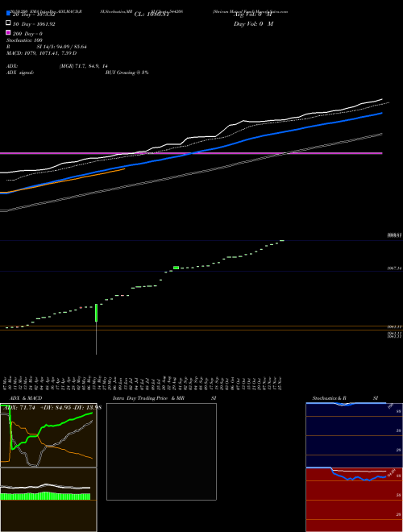Click the 'Stochastics & R SI' panel title
The width and height of the screenshot is (403, 532).
(x=345, y=398)
